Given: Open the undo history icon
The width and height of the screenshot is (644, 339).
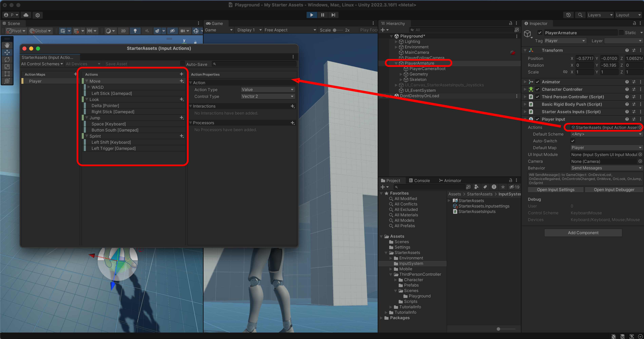Looking at the screenshot, I should click(568, 15).
